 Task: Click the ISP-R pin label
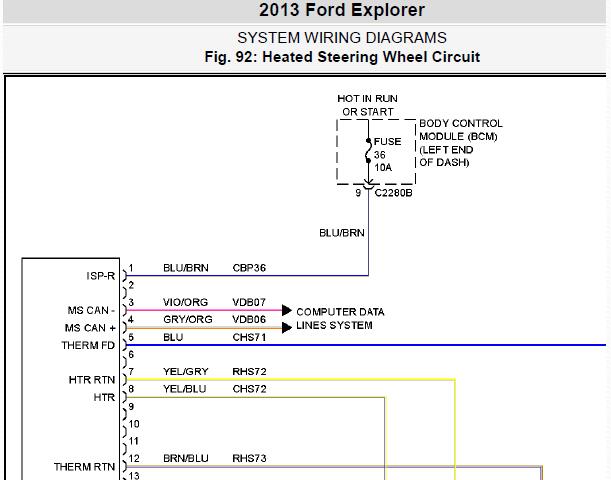click(x=101, y=276)
